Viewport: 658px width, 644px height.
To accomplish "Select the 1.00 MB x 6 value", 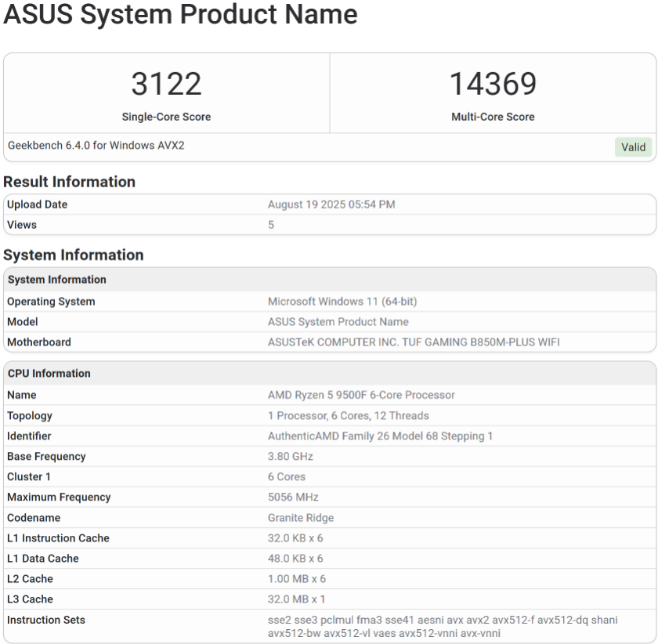I will pyautogui.click(x=297, y=579).
